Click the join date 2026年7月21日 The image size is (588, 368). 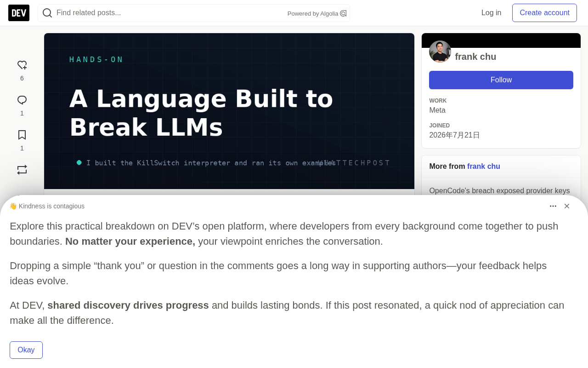click(454, 135)
